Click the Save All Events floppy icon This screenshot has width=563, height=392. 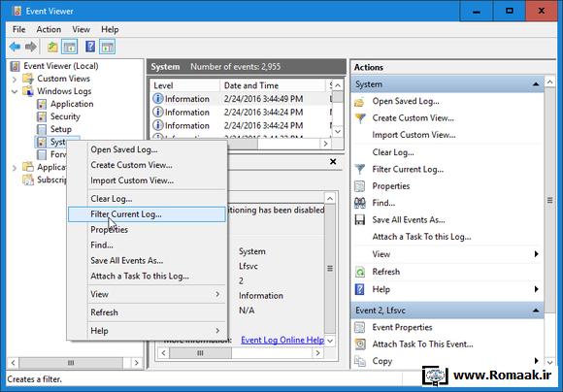(x=360, y=219)
